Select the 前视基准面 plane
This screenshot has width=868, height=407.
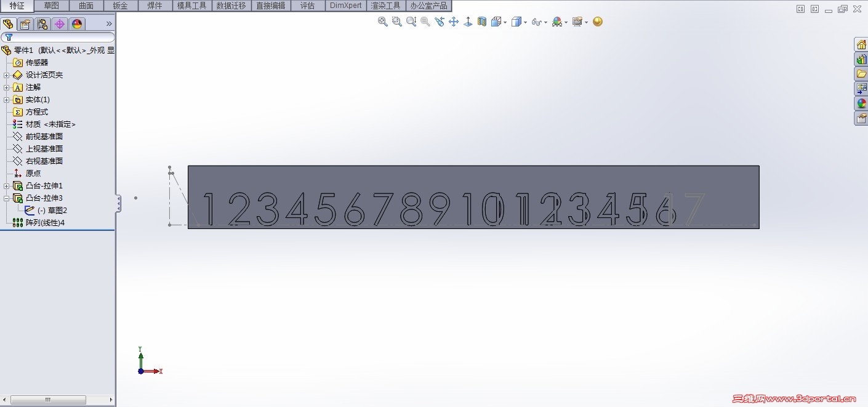(x=38, y=137)
